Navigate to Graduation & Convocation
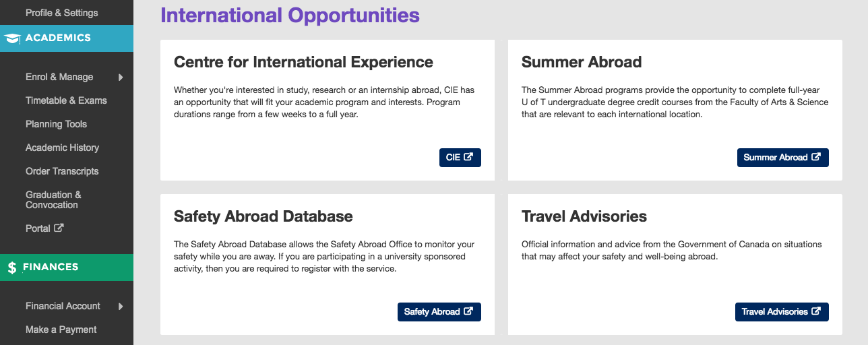Viewport: 868px width, 345px height. 53,199
